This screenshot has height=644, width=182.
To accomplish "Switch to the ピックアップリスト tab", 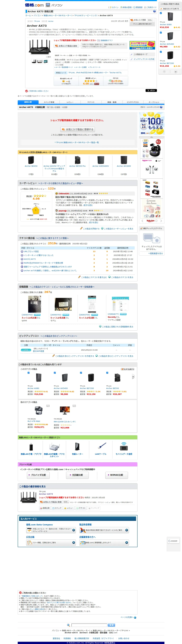I will point(133,102).
